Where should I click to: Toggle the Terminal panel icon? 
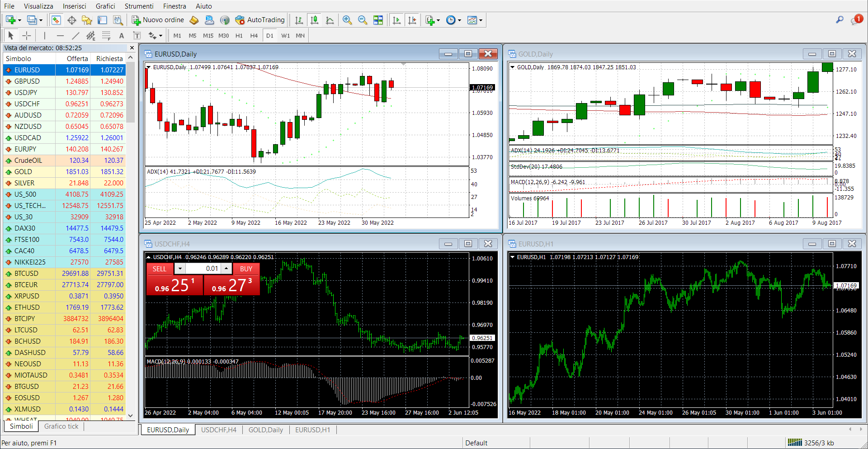(103, 20)
